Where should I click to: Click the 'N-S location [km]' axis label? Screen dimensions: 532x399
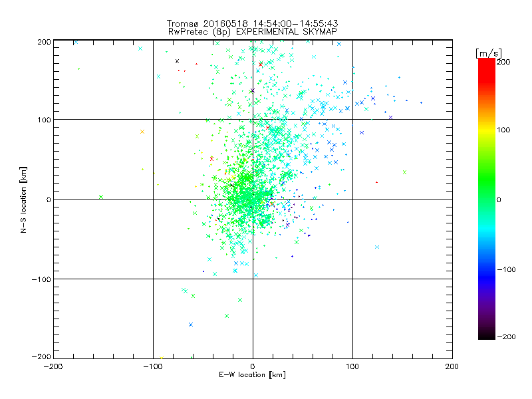tap(23, 200)
